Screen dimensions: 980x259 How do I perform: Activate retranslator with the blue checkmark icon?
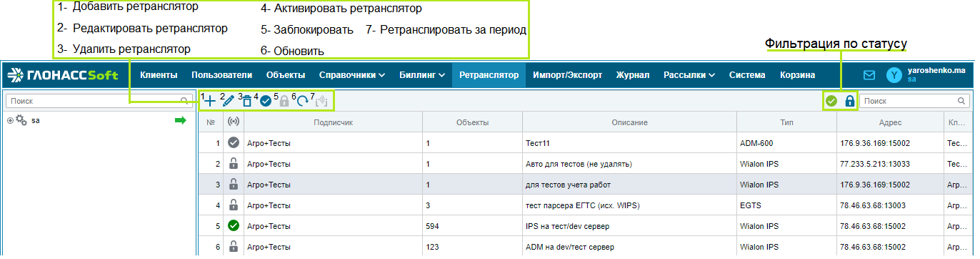pyautogui.click(x=265, y=102)
